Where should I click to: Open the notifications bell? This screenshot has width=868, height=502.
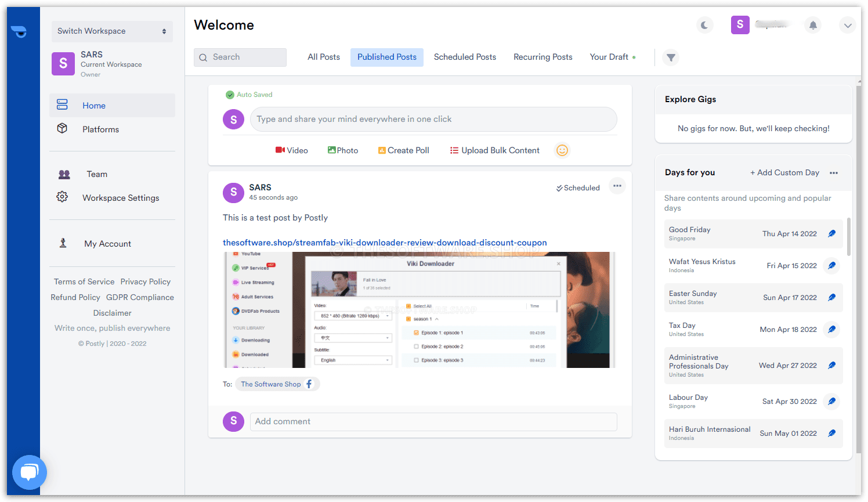tap(813, 25)
